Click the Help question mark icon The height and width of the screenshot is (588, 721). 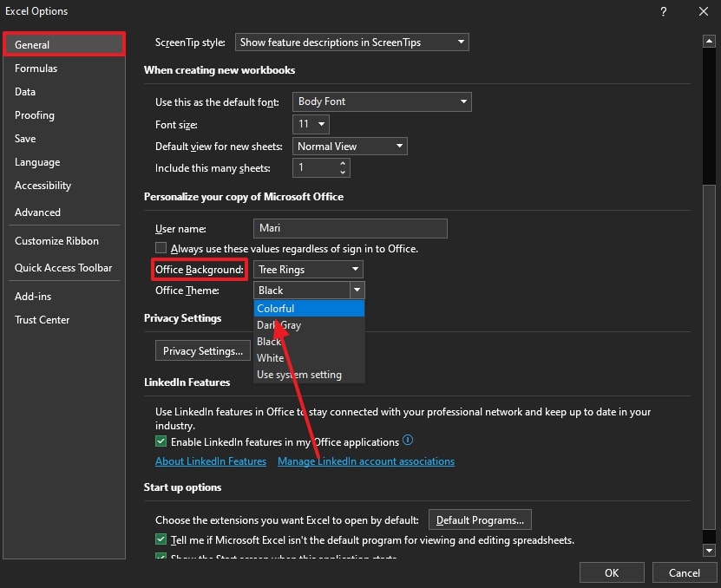click(664, 11)
